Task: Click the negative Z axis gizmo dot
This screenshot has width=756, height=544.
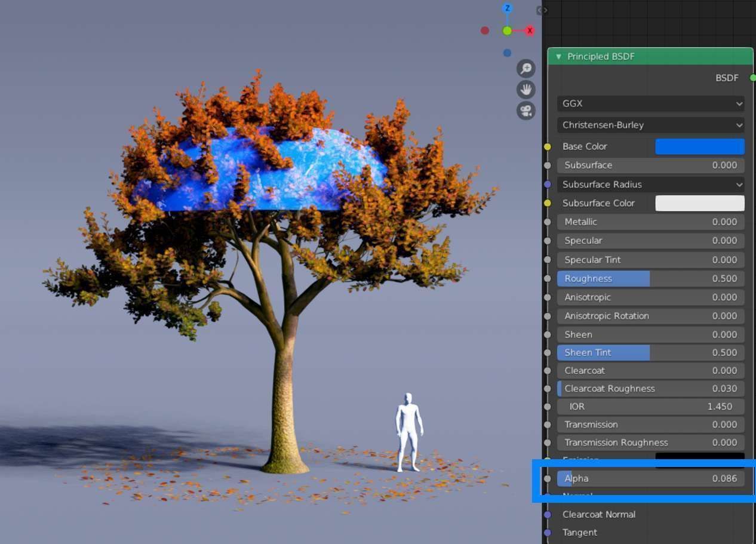Action: [507, 53]
